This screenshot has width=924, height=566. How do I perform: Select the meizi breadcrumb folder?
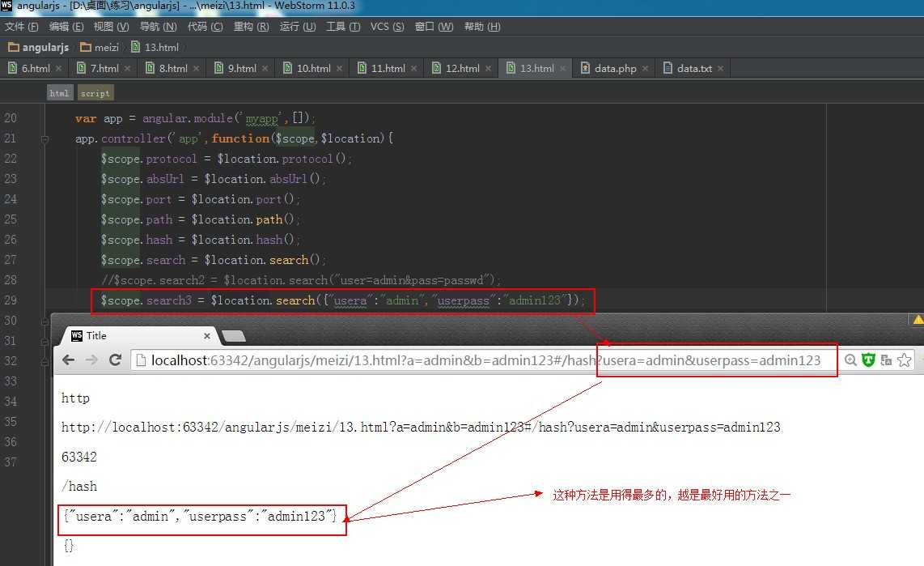point(100,47)
